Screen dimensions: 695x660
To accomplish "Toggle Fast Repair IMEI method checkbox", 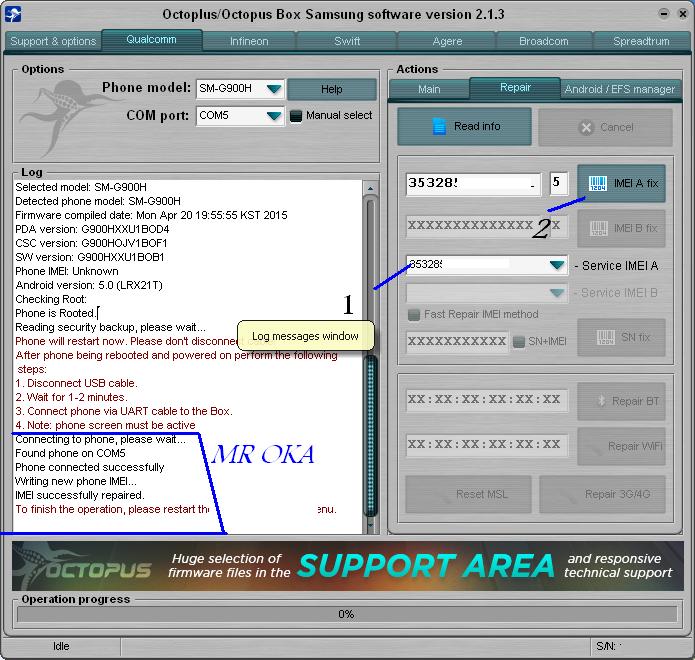I will pyautogui.click(x=414, y=315).
